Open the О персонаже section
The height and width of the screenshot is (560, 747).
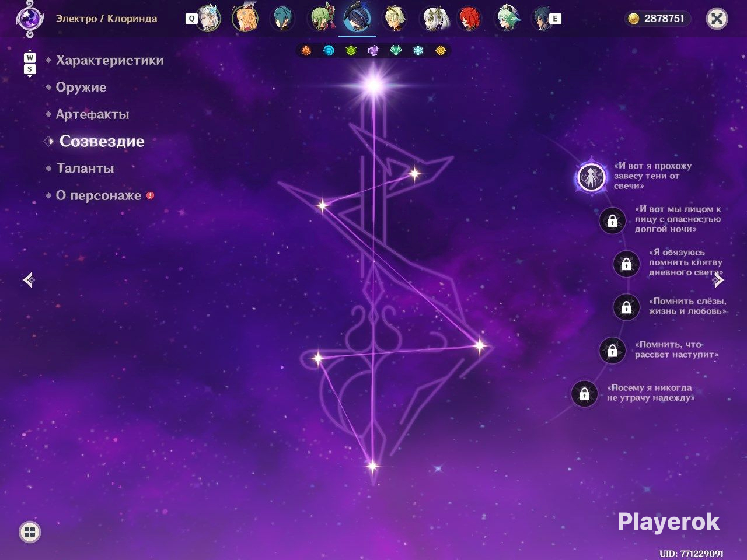[x=98, y=196]
